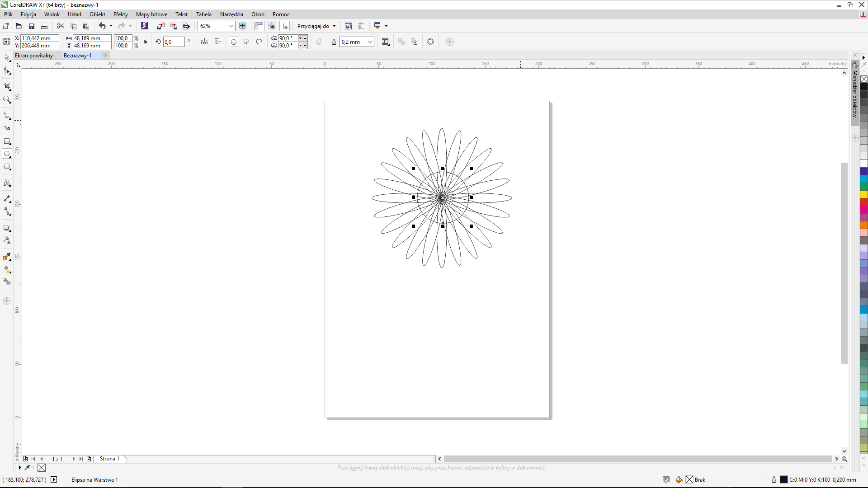Select the Text tool
This screenshot has height=488, width=868.
coord(7,183)
